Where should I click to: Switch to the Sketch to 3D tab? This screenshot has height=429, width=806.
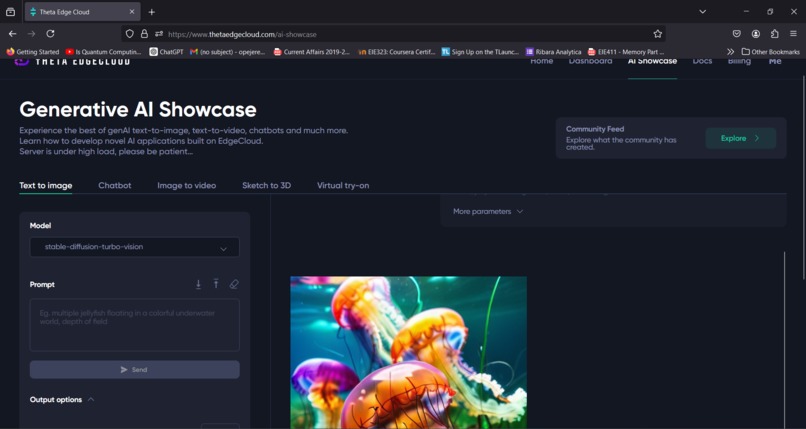[266, 185]
